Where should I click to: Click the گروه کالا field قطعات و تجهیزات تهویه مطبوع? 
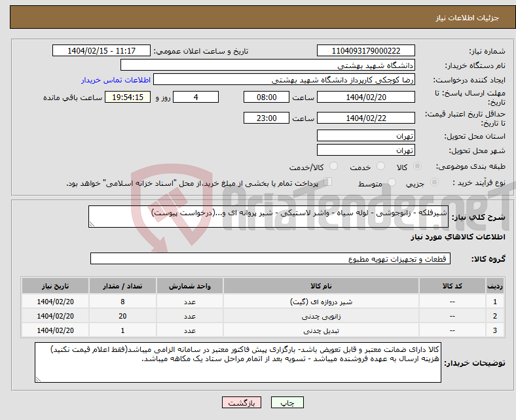[x=270, y=258]
